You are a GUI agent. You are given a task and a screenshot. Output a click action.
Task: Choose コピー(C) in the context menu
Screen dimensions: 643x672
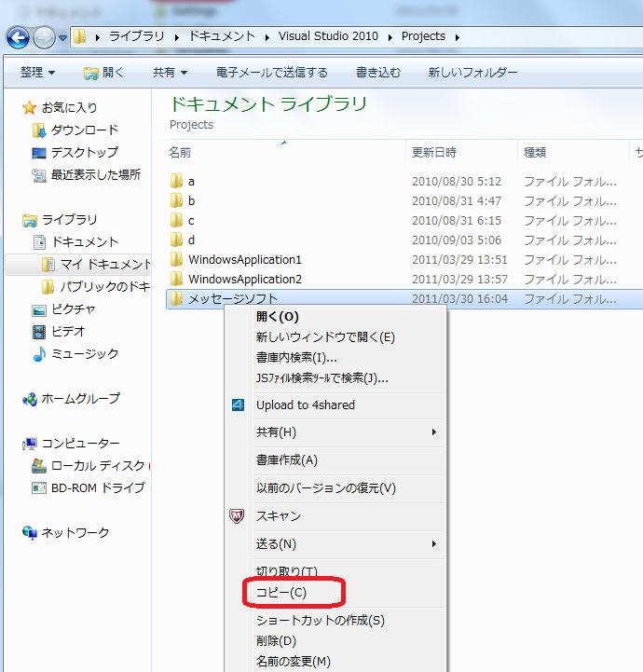coord(281,593)
